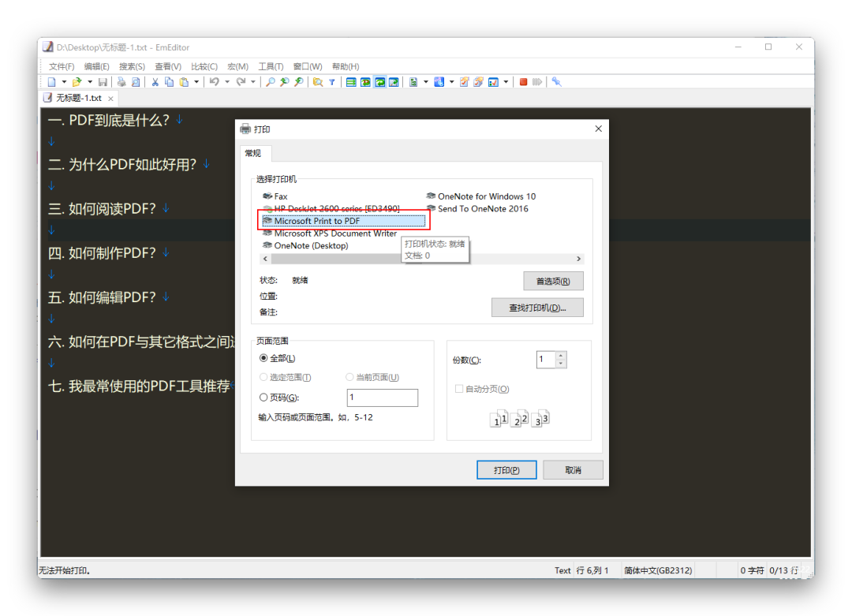Click the Paste clipboard toolbar icon

[x=184, y=82]
